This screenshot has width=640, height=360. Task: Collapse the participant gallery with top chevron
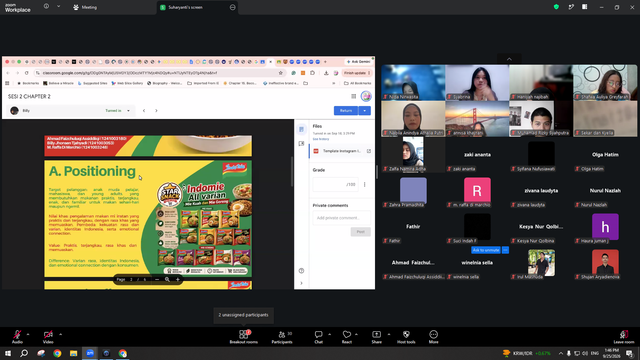(509, 59)
